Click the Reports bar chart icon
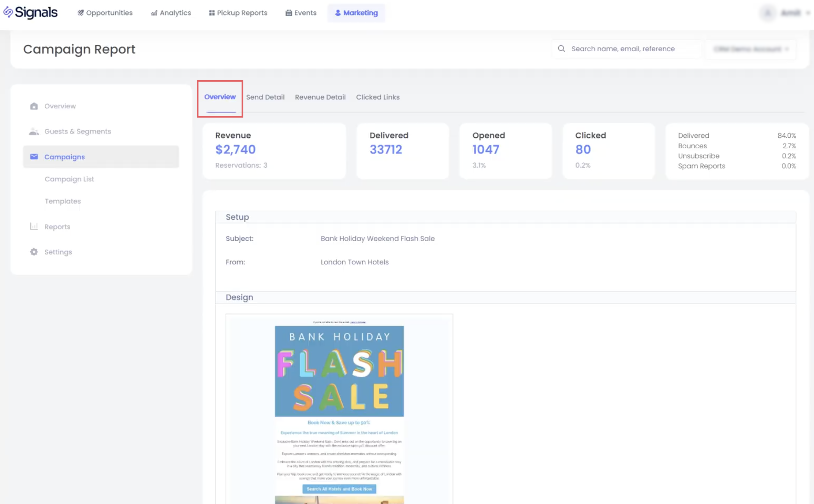 (x=34, y=227)
